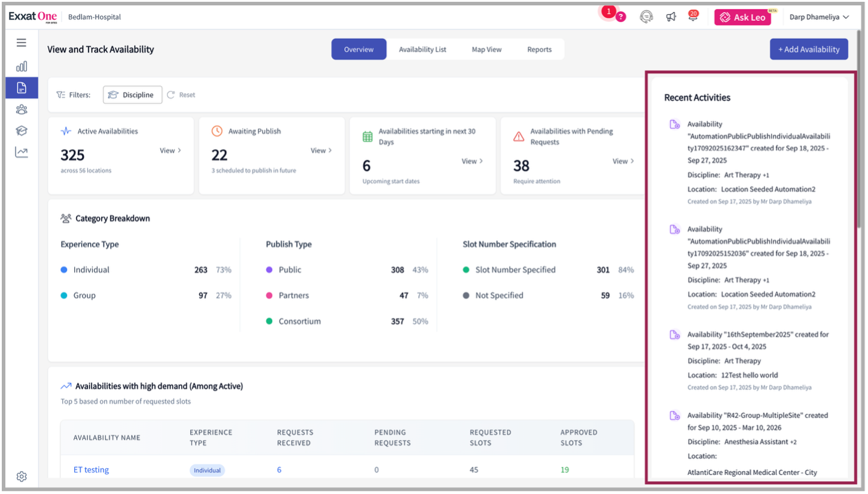Open settings gear at sidebar bottom
This screenshot has height=494, width=868.
[x=22, y=477]
